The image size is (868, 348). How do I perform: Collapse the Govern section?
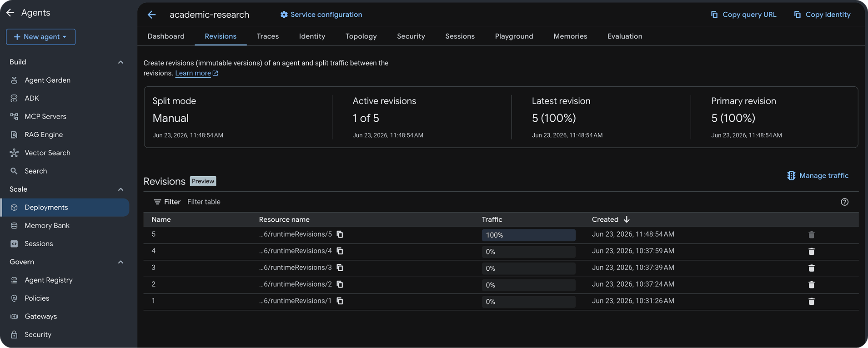pyautogui.click(x=120, y=262)
